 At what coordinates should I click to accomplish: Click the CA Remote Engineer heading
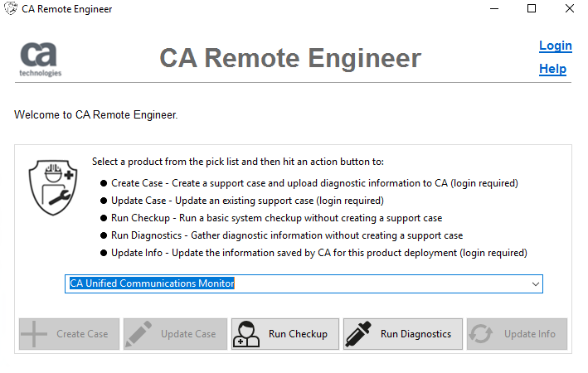290,58
